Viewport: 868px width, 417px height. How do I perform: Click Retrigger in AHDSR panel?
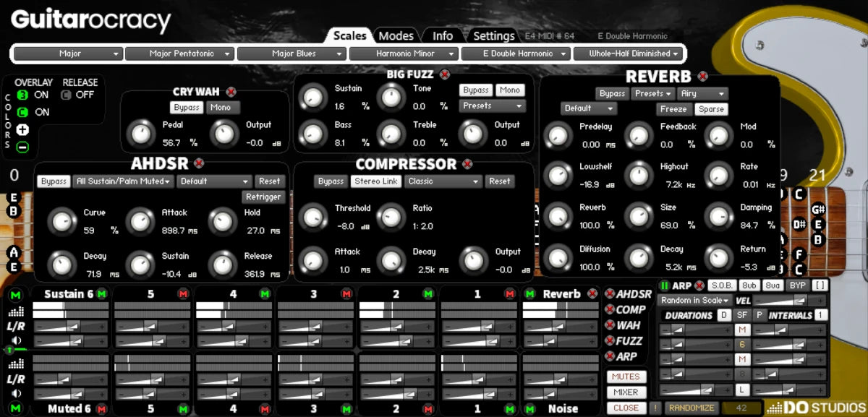click(x=263, y=197)
